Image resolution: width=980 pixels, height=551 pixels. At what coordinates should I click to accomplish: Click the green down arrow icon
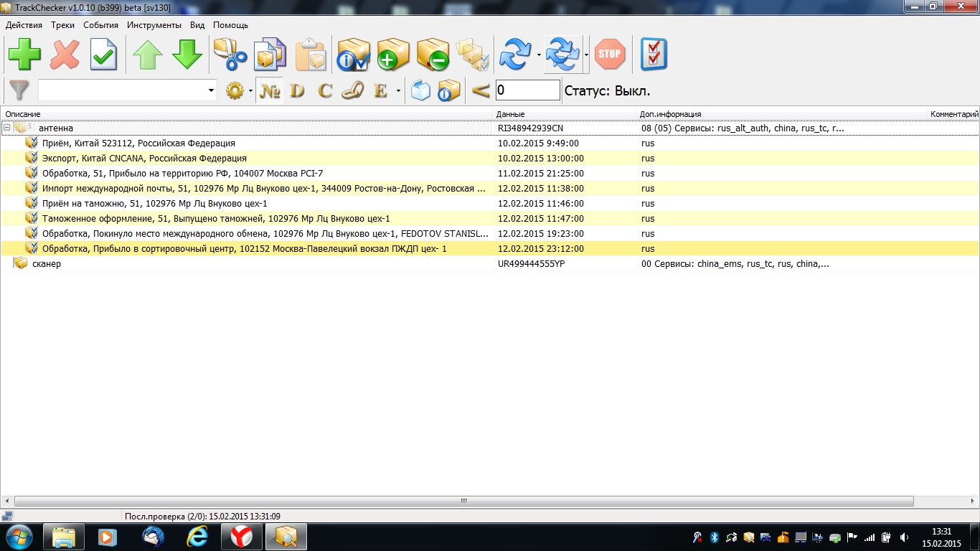click(x=187, y=55)
